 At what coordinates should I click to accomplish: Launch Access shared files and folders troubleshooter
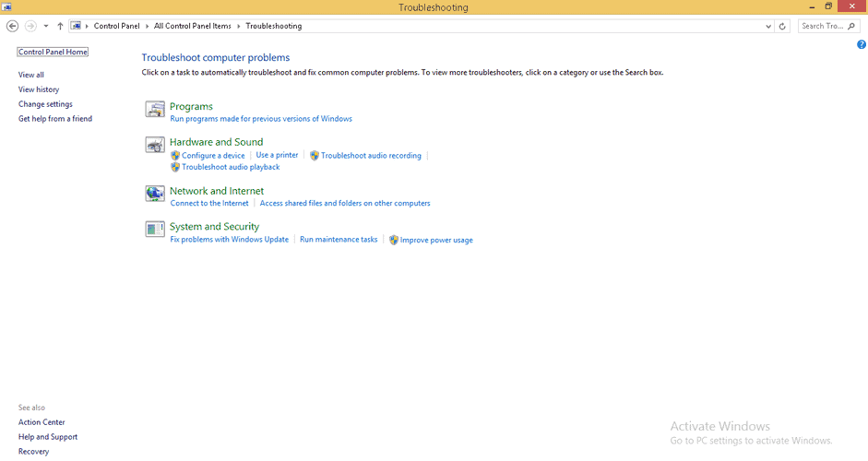[x=345, y=204]
